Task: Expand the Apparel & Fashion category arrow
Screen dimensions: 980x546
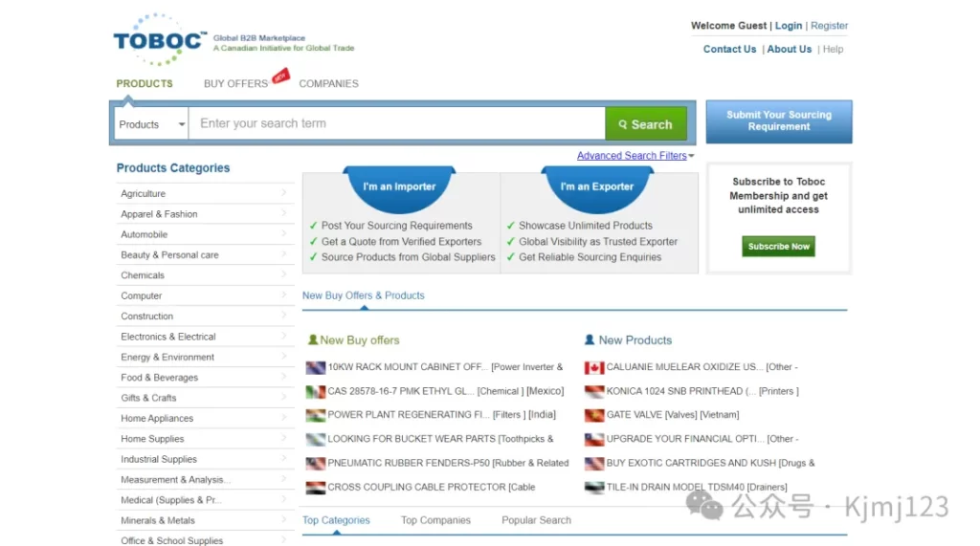Action: pos(283,213)
